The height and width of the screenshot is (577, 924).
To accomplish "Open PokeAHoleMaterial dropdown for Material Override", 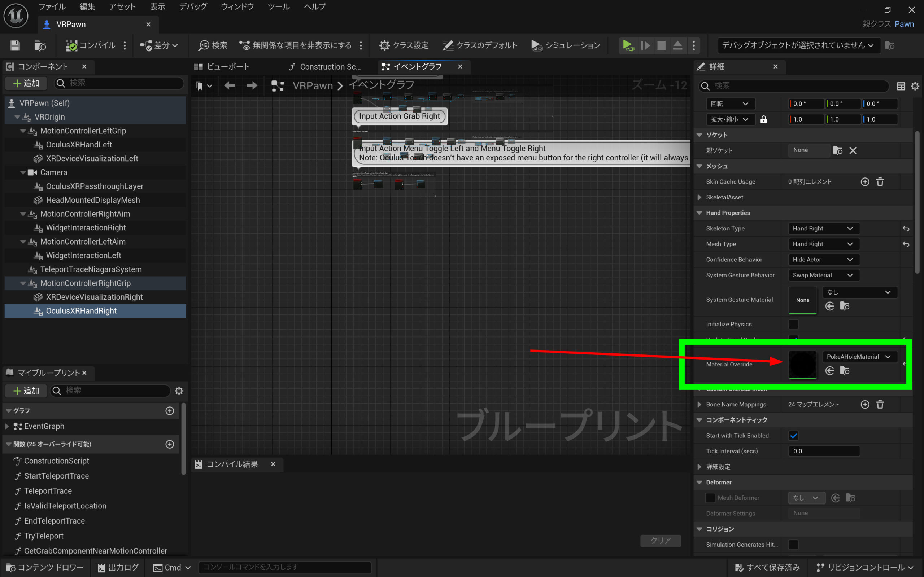I will pyautogui.click(x=859, y=357).
